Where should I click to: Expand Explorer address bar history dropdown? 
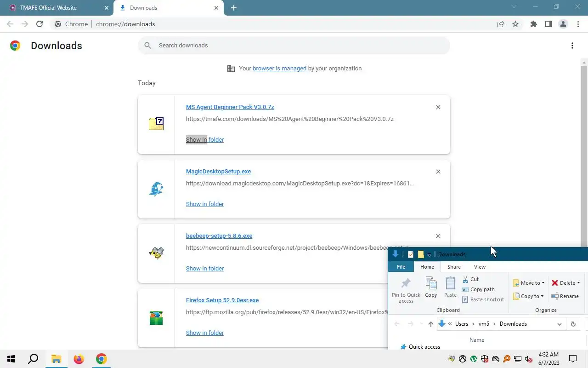click(x=559, y=324)
